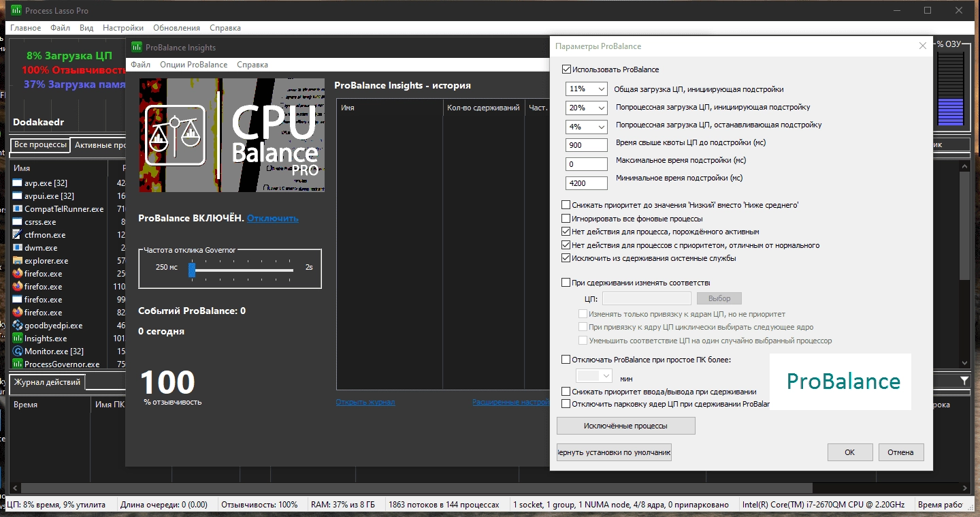
Task: Click the 900 ms quota time field
Action: [x=587, y=145]
